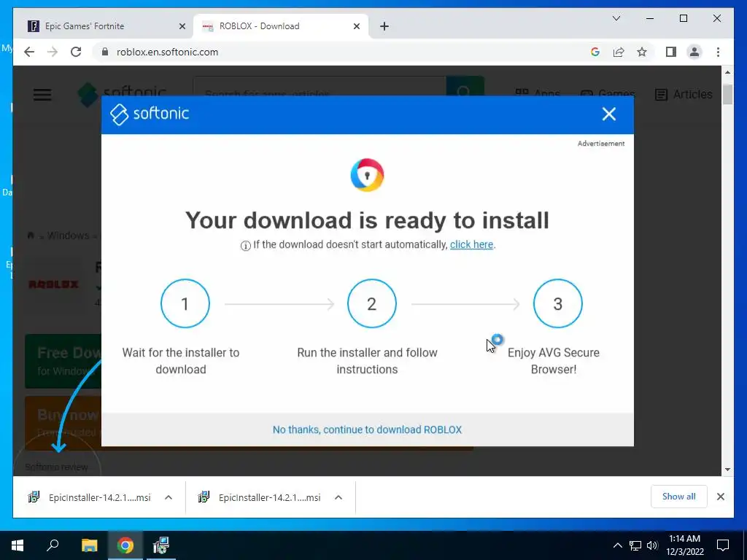Close the downloads bar
This screenshot has height=560, width=747.
point(720,497)
